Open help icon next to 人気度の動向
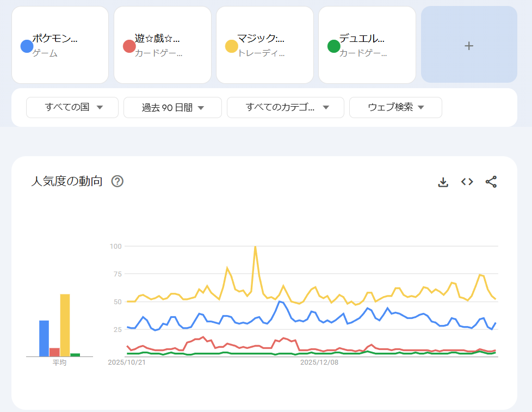532x412 pixels. point(117,181)
